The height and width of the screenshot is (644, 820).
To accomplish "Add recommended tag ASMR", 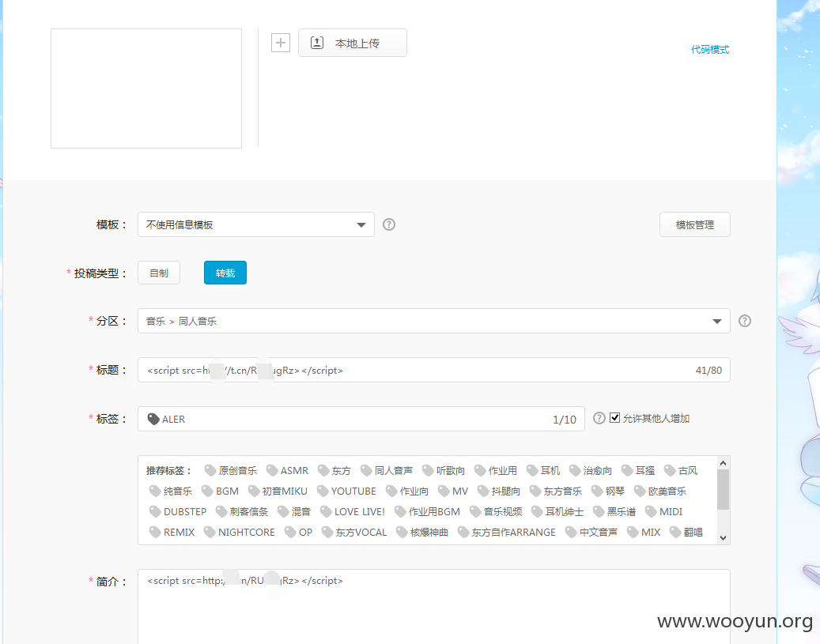I will (288, 470).
